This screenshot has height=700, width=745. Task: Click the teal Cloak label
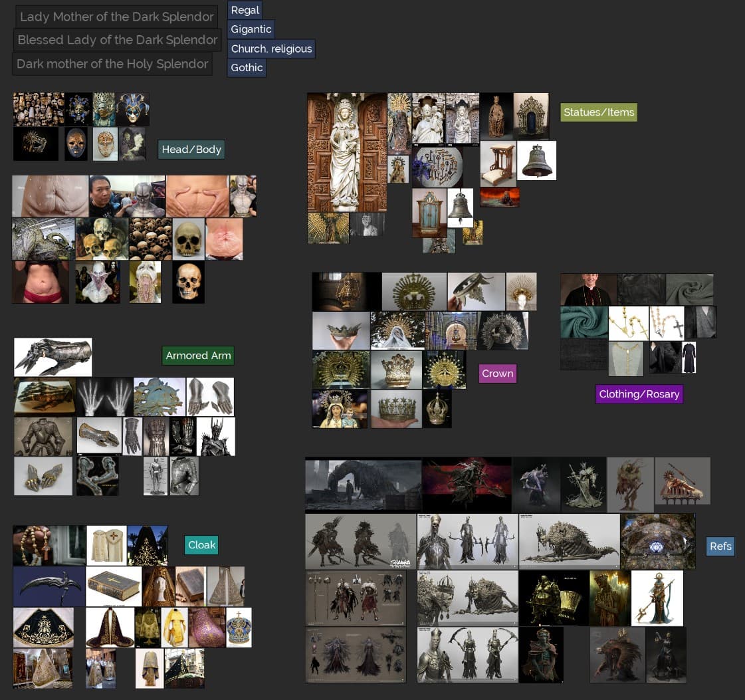201,545
